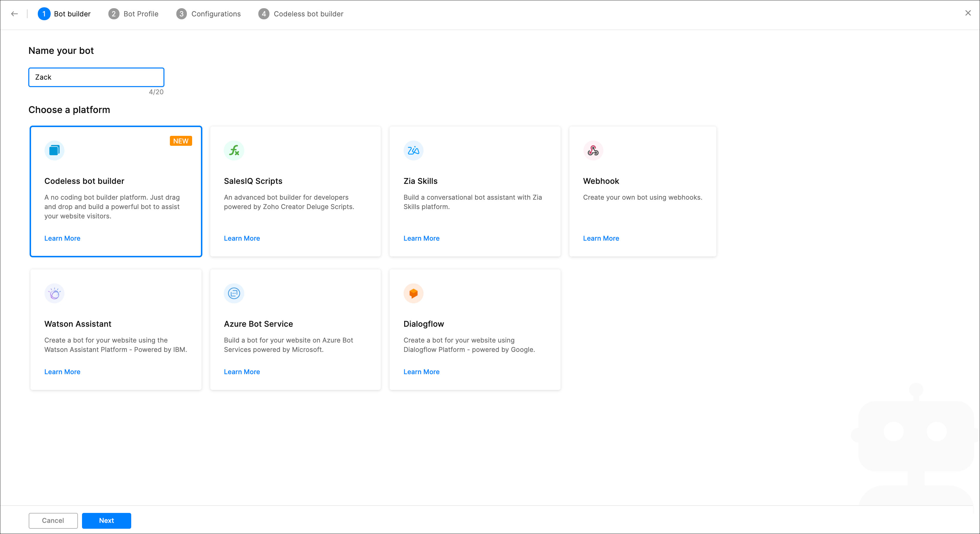Click the Watson Assistant description text

click(x=116, y=345)
